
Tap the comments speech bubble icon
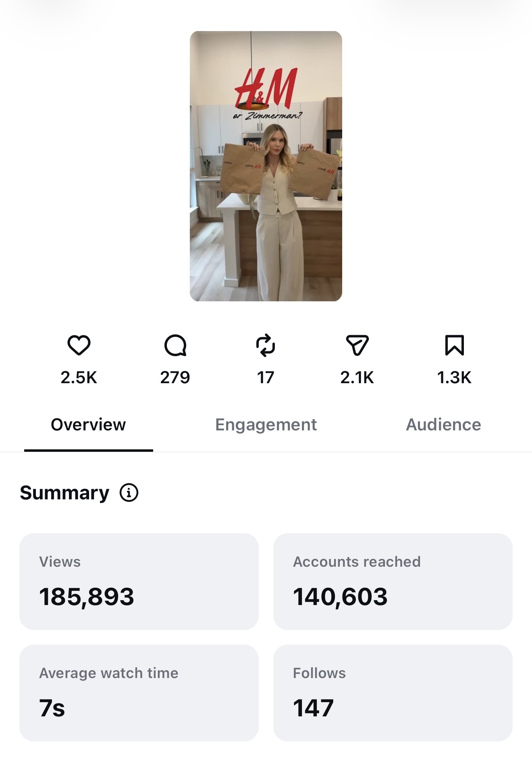[175, 345]
